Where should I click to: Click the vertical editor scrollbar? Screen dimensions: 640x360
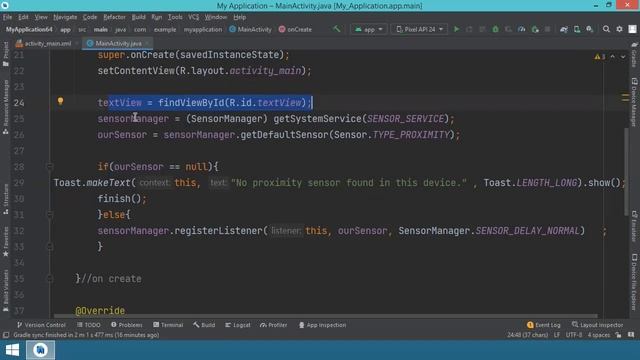coord(626,171)
